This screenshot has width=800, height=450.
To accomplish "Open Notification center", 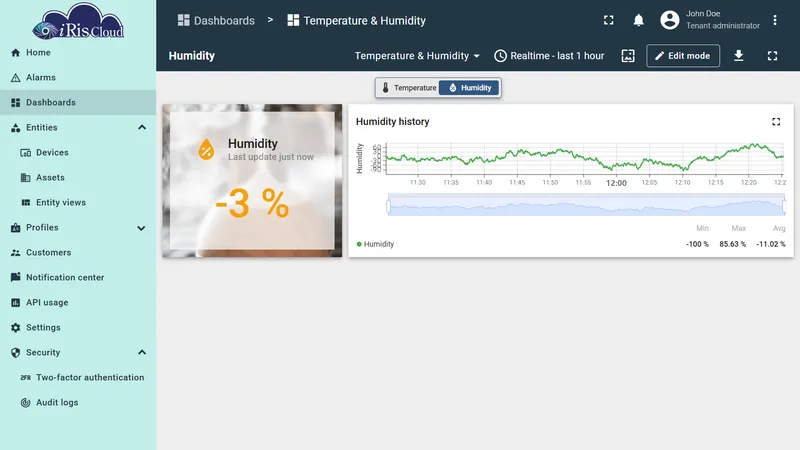I will tap(78, 278).
